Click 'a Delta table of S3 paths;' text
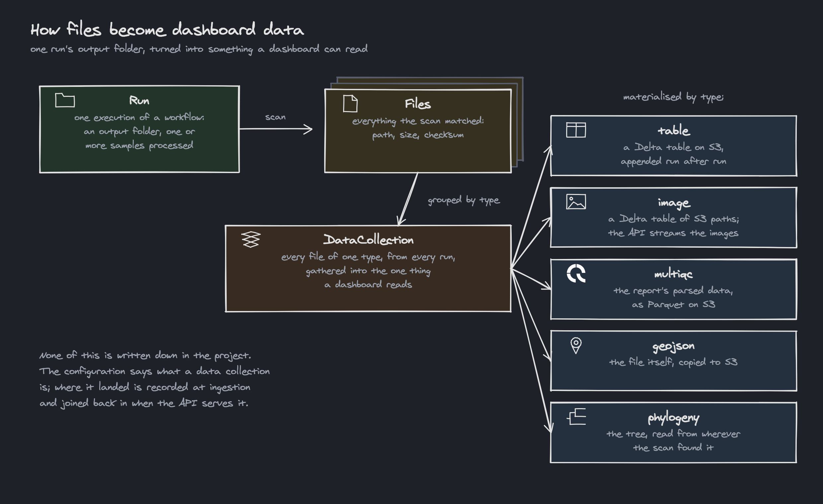The image size is (823, 504). (x=673, y=219)
